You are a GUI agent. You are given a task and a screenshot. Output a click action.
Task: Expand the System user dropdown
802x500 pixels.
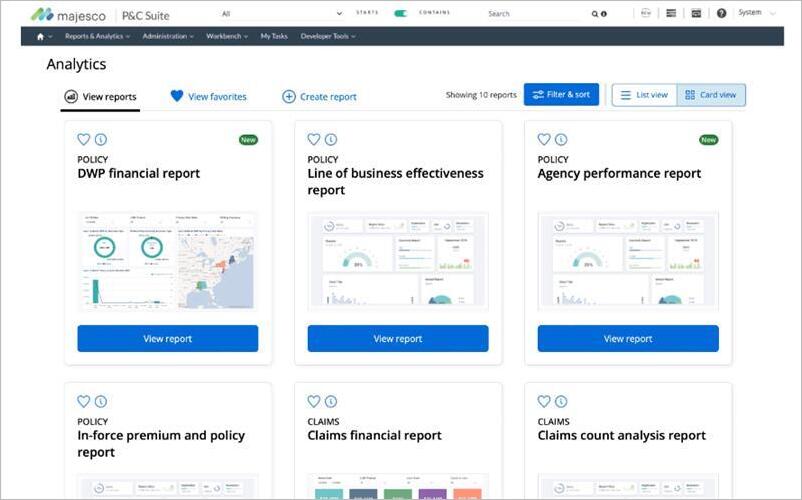pyautogui.click(x=755, y=13)
